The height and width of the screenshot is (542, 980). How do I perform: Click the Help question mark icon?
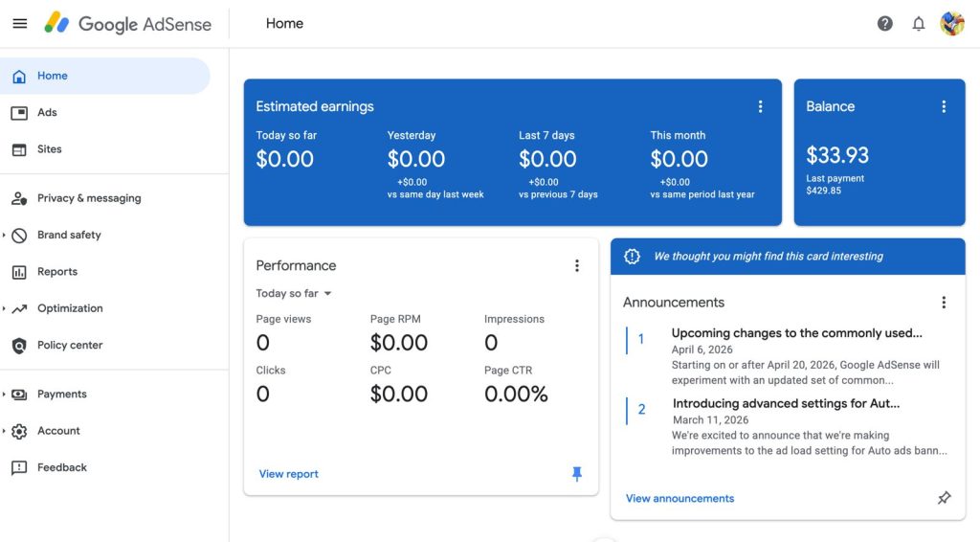tap(885, 24)
